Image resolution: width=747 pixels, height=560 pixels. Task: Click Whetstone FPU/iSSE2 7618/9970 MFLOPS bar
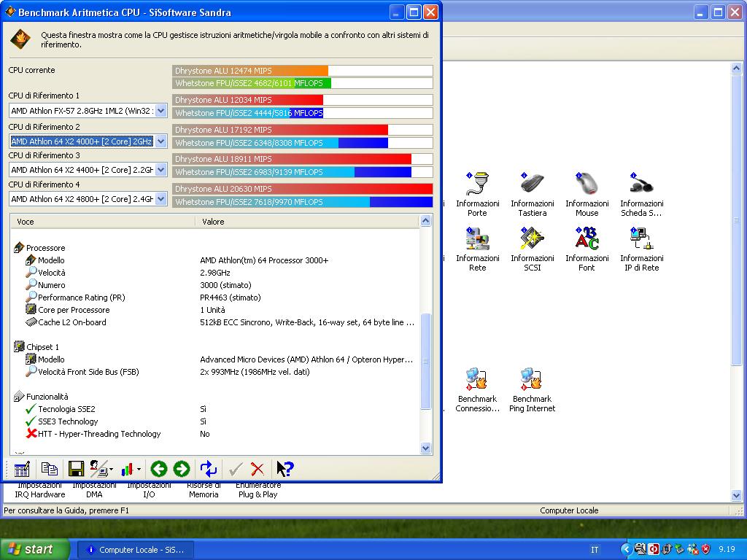pos(303,202)
